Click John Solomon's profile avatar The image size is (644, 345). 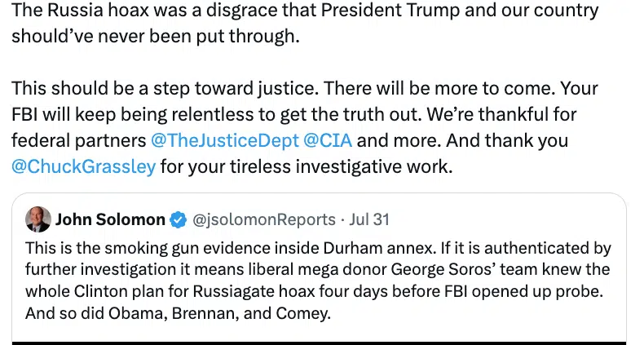pos(37,219)
